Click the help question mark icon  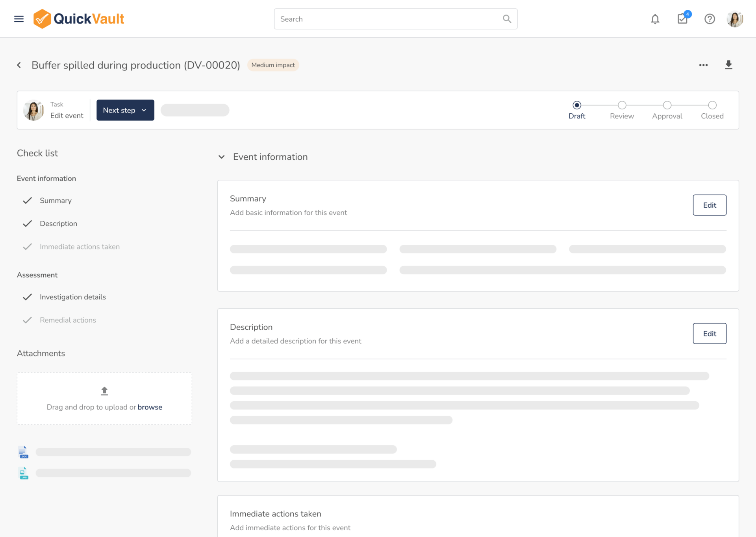point(710,19)
